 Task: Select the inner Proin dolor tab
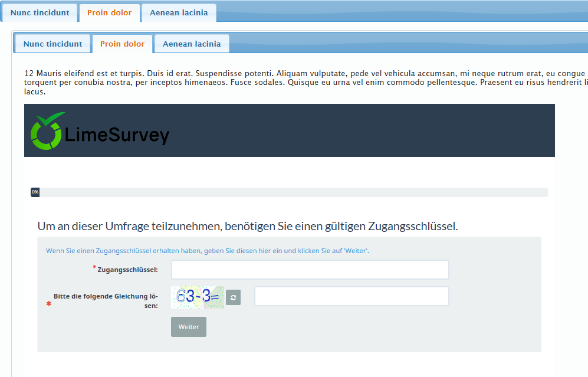coord(122,44)
